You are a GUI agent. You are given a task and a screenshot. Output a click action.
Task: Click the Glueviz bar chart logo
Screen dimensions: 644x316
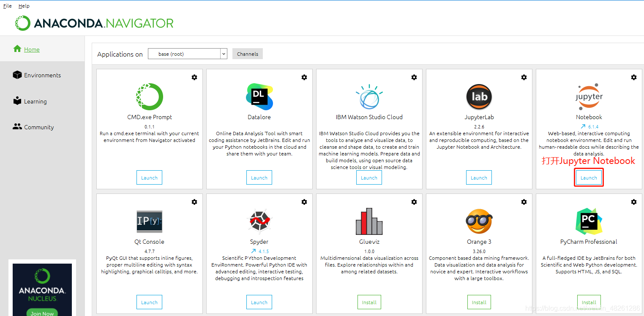369,221
